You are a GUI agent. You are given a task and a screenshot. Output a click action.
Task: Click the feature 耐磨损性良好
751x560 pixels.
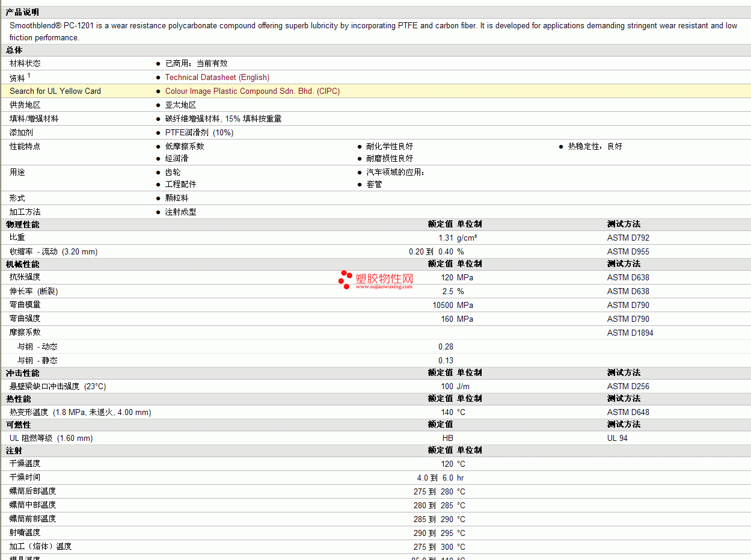click(390, 158)
